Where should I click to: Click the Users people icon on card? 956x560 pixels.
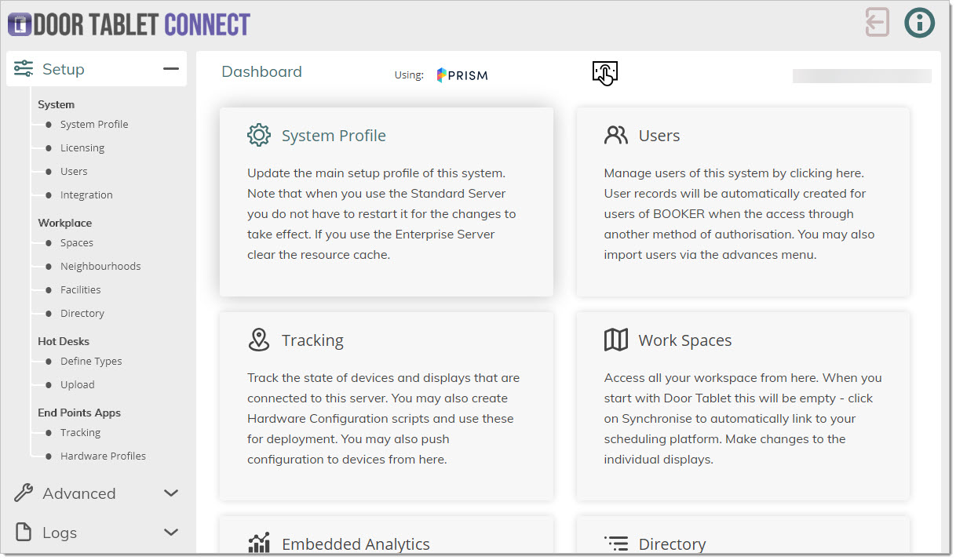click(616, 136)
